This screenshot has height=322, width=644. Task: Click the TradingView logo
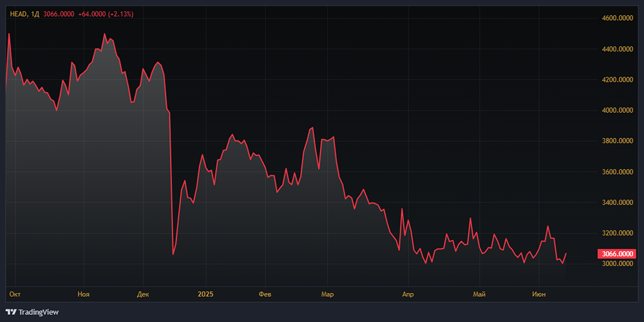(x=32, y=312)
